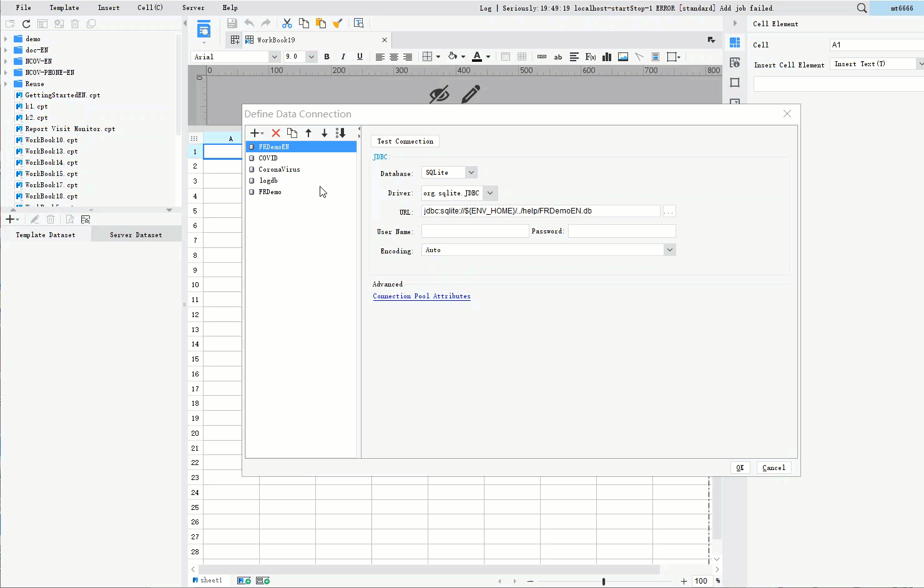Move the connection up with arrow icon

[x=308, y=132]
